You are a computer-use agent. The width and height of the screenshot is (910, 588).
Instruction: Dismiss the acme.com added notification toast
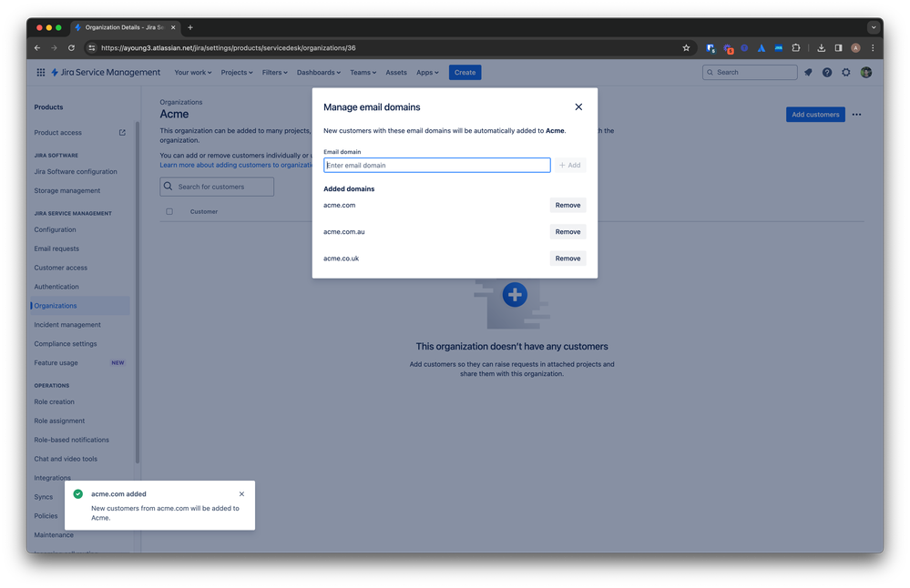(241, 493)
